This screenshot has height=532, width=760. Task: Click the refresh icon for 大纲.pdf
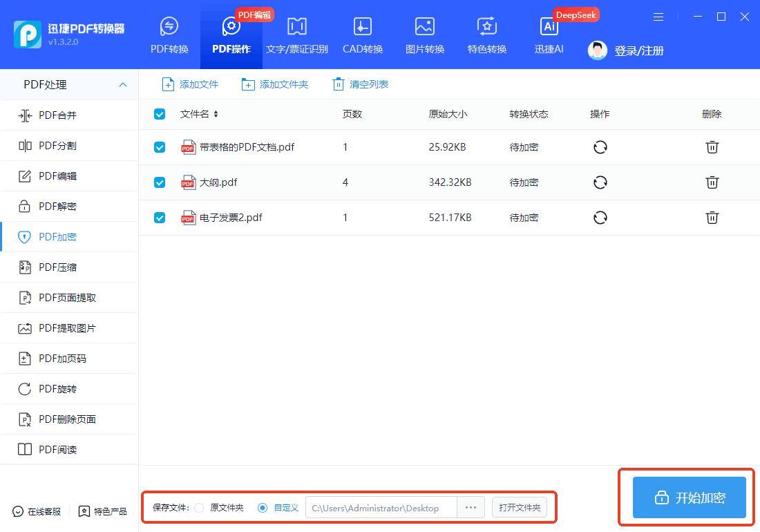tap(600, 182)
